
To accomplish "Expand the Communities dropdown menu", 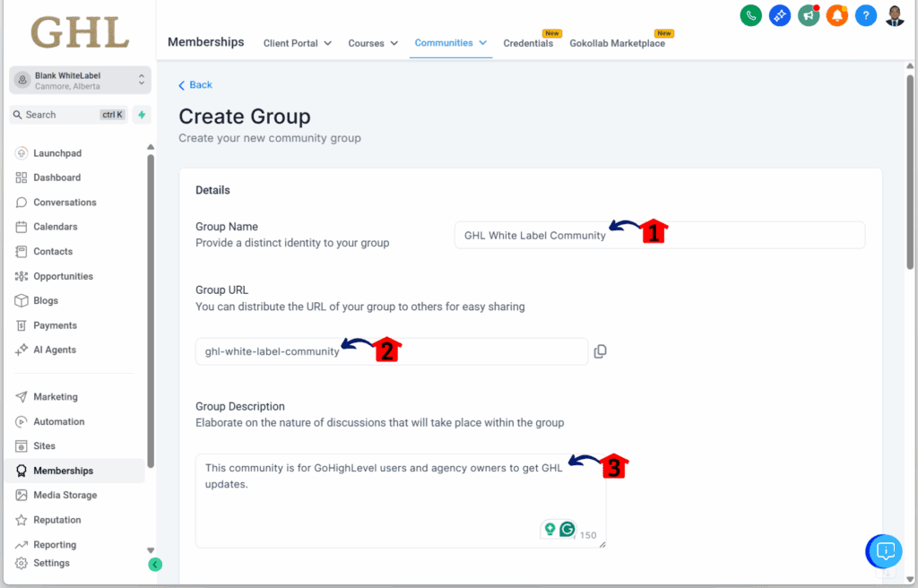I will pyautogui.click(x=451, y=43).
